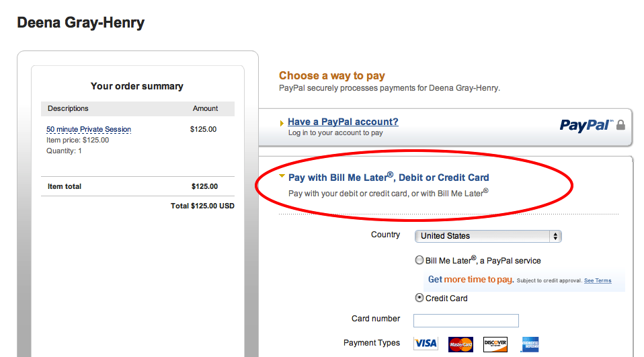Focus the Card number input field
644x357 pixels.
point(466,320)
